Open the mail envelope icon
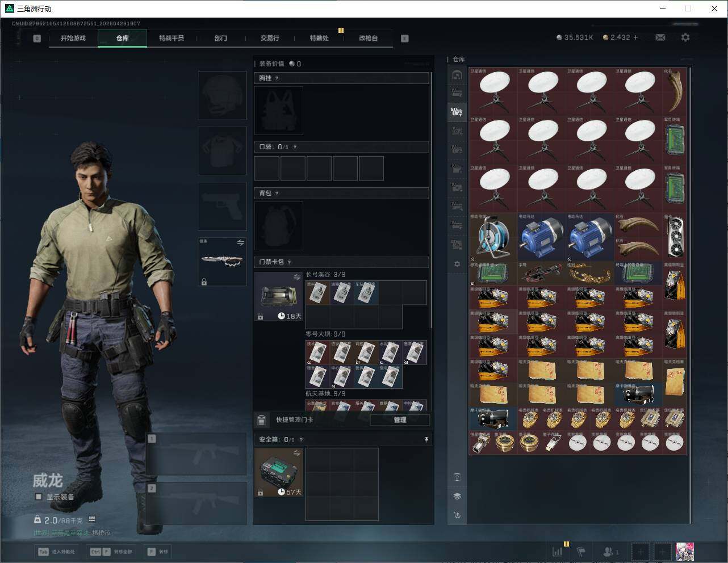Viewport: 728px width, 563px height. 660,37
